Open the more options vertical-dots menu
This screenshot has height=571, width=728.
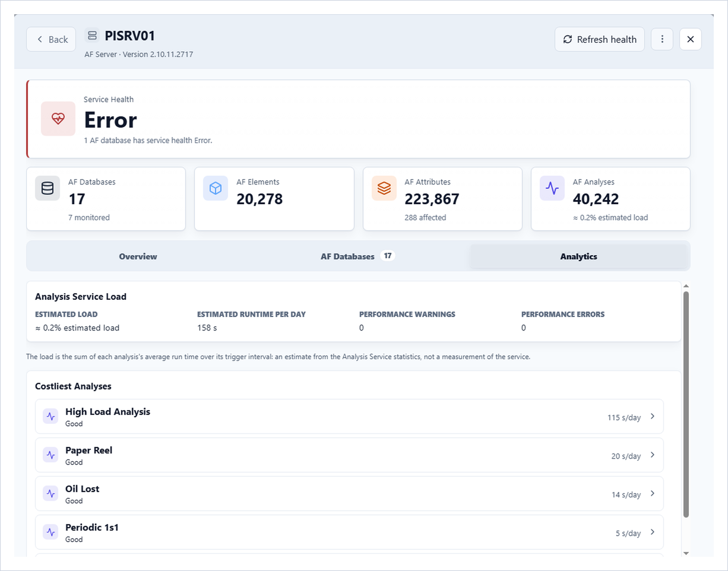[662, 39]
